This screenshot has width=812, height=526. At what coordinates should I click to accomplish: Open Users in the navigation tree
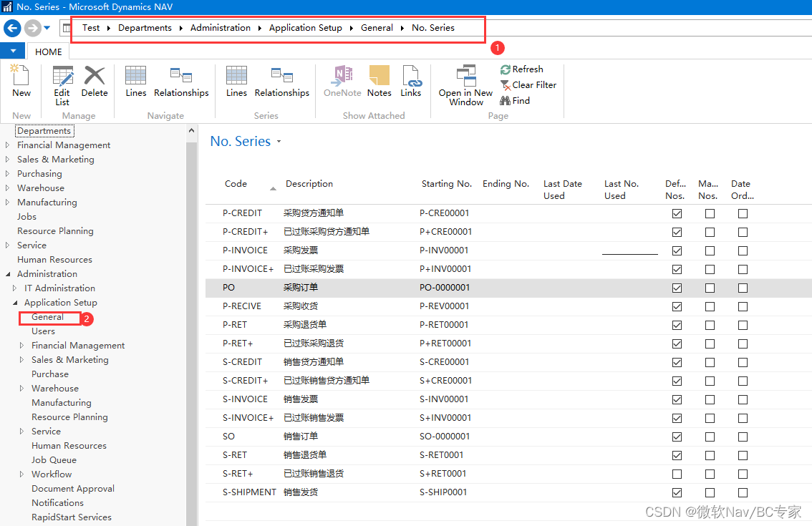coord(43,331)
